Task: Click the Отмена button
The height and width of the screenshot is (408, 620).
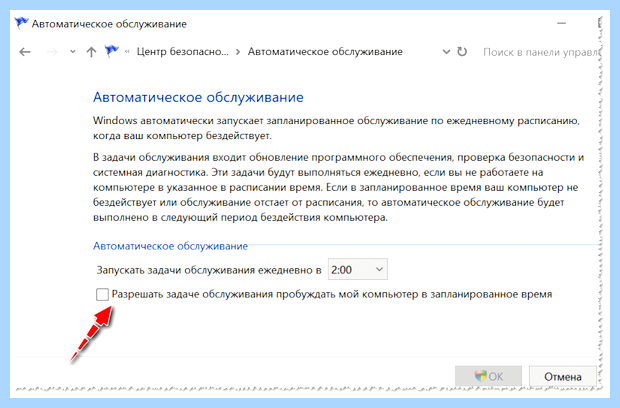Action: pos(563,376)
